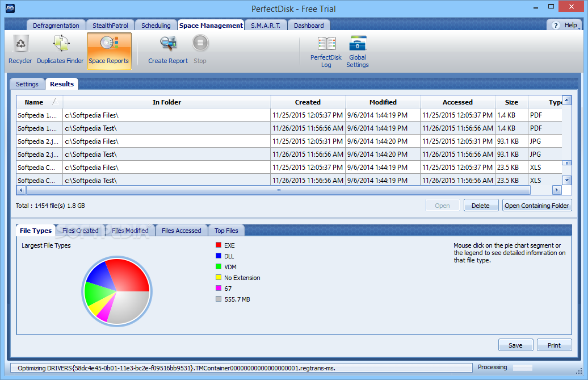
Task: Click the Processing progress indicator
Action: point(522,368)
